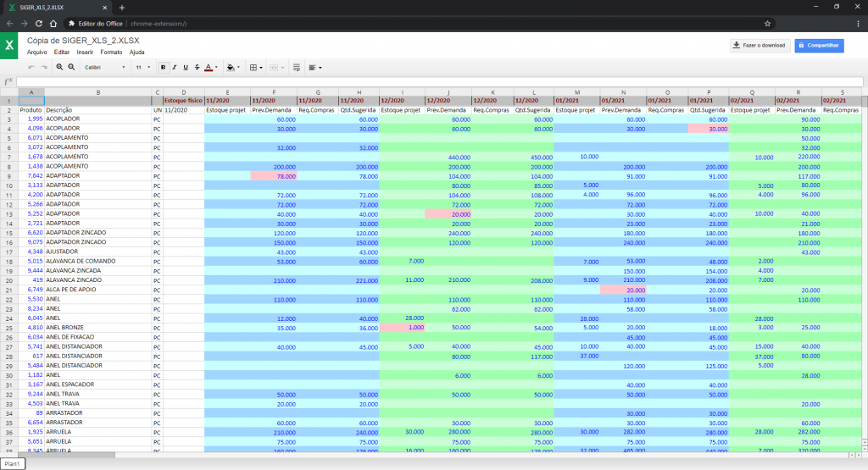Viewport: 868px width, 470px height.
Task: Open the Formato menu
Action: 111,52
